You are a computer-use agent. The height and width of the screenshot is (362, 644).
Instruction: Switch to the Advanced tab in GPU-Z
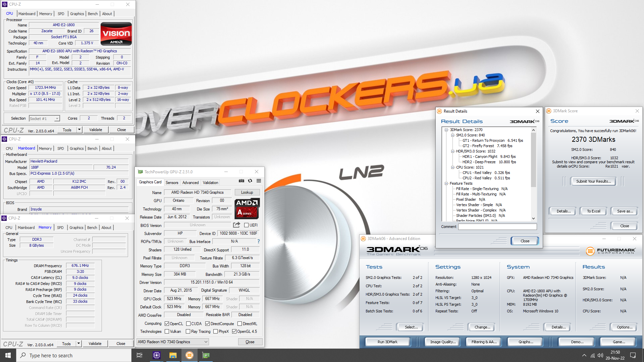(191, 182)
